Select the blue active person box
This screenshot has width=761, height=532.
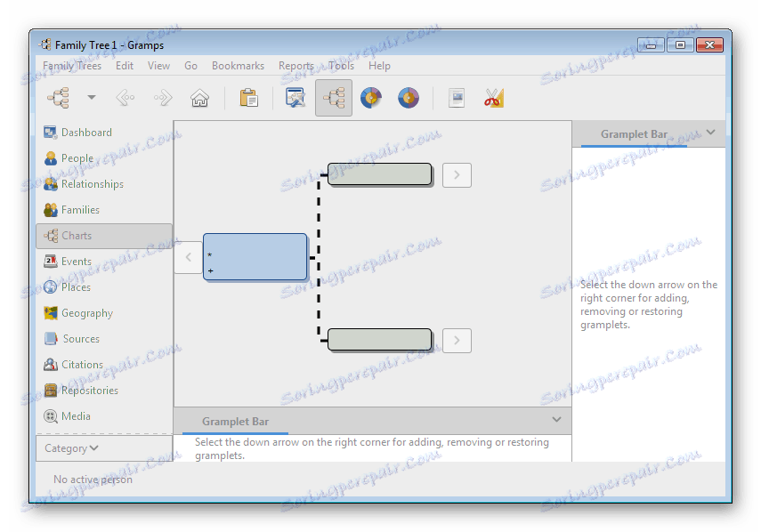(x=255, y=256)
